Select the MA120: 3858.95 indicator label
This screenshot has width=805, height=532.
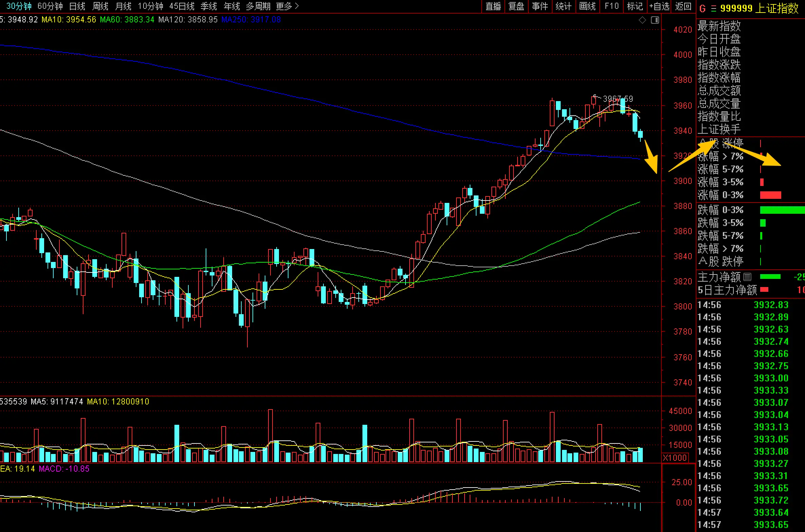click(188, 20)
